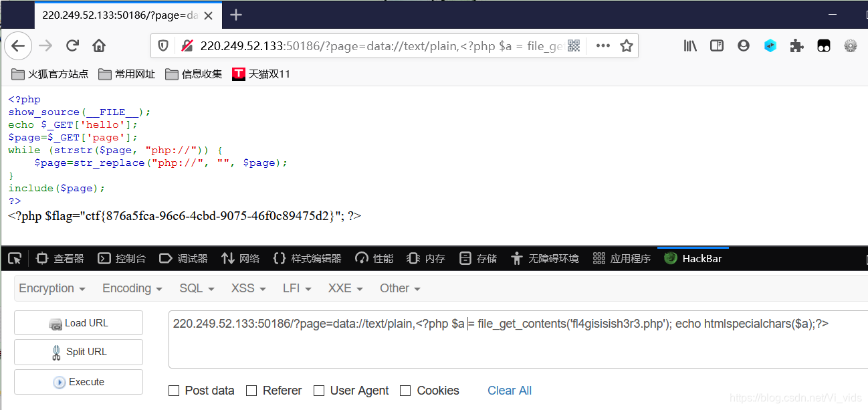The image size is (868, 410).
Task: Open the Firefox home page icon
Action: coord(99,45)
